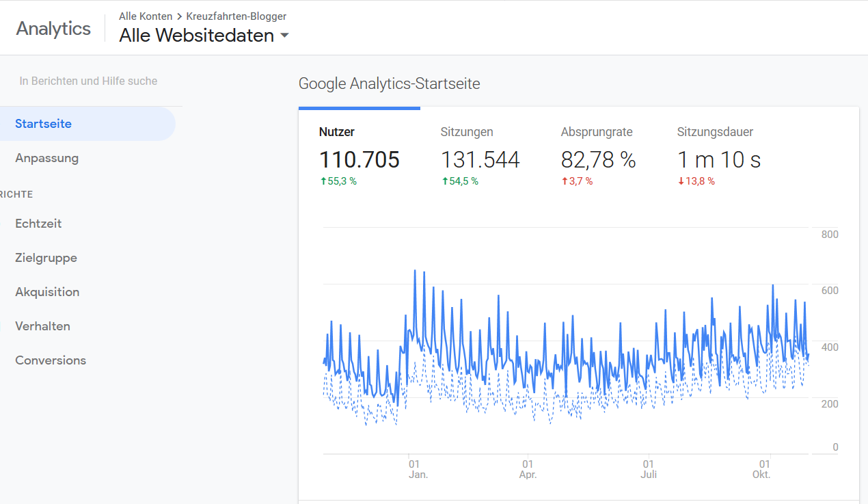Click green up arrow under Sitzungen

[445, 181]
